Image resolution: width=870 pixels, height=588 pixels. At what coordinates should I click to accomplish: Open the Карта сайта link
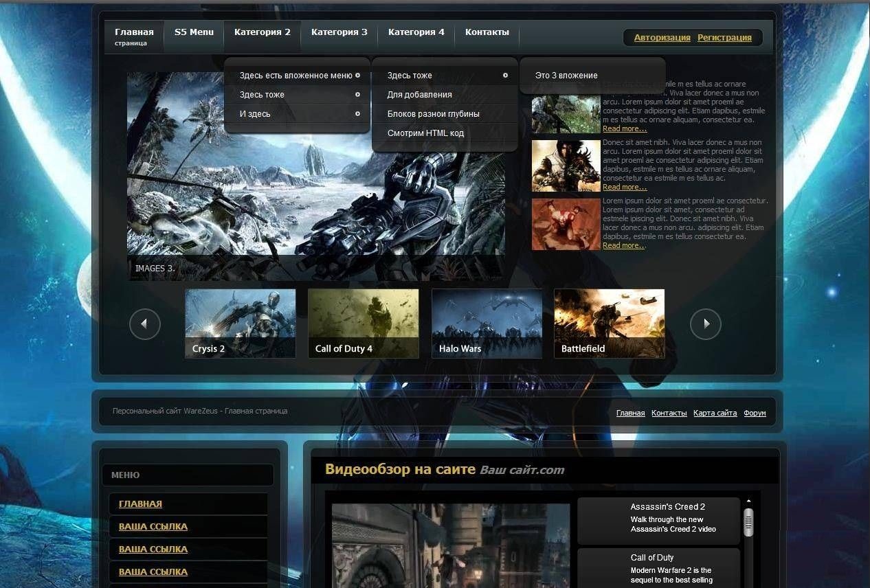(715, 413)
